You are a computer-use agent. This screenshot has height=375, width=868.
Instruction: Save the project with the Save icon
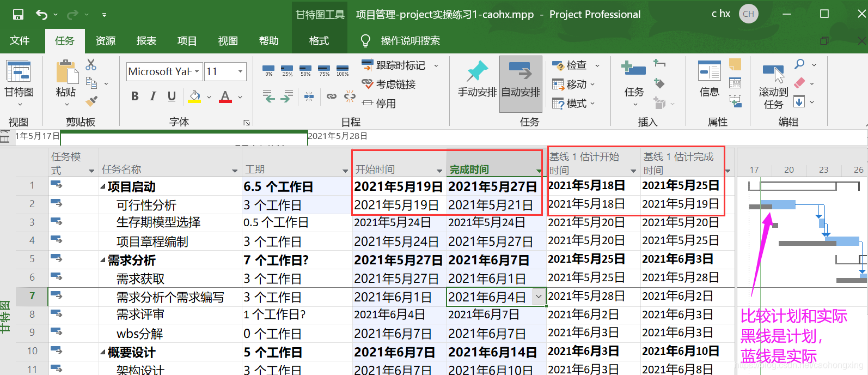pyautogui.click(x=18, y=15)
